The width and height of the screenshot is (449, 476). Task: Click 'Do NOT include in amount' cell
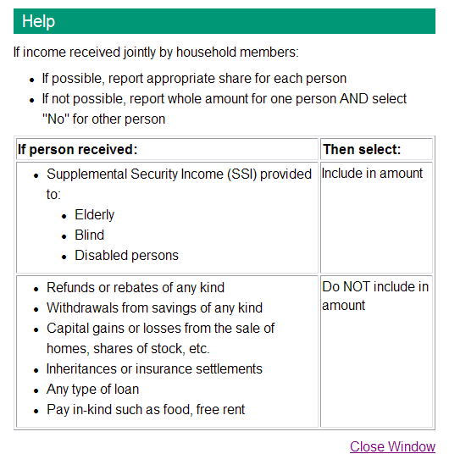coord(376,351)
